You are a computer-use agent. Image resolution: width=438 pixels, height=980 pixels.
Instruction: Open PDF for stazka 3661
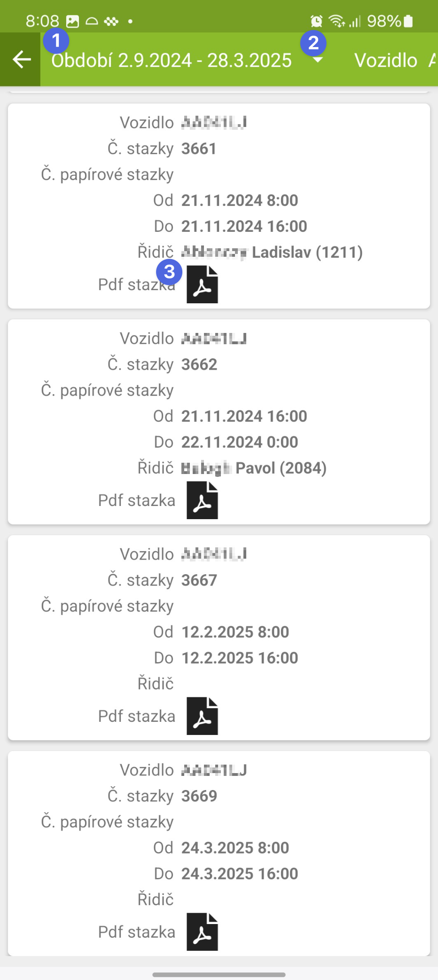click(x=202, y=285)
